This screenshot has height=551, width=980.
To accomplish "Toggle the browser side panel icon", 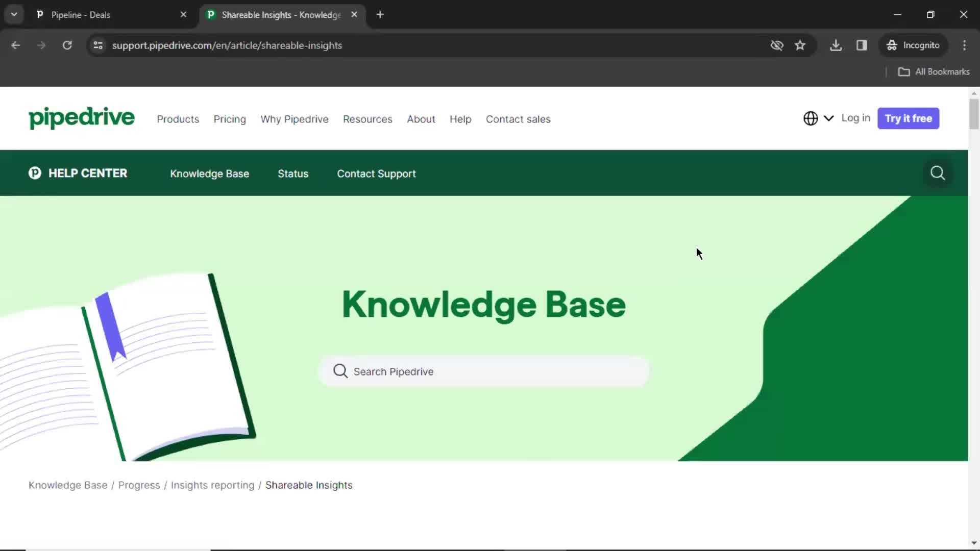I will point(862,45).
